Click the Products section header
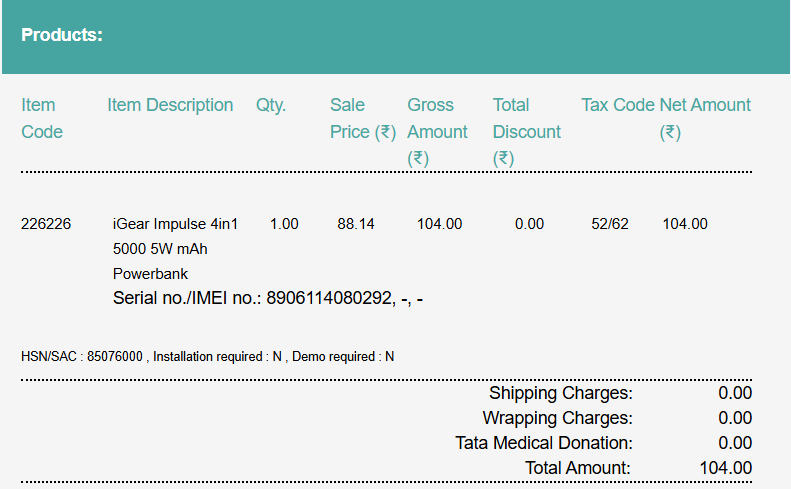 tap(62, 35)
